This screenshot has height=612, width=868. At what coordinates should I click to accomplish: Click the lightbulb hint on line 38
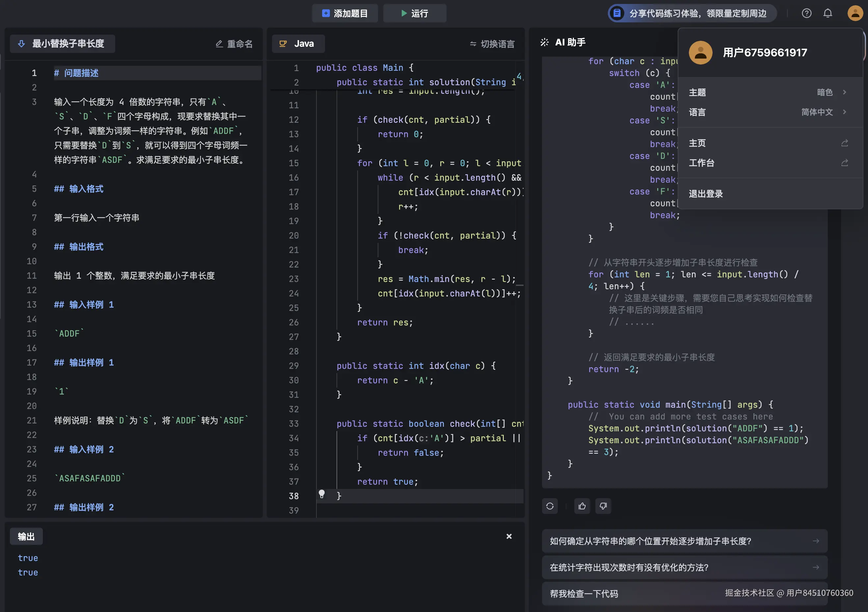(322, 494)
